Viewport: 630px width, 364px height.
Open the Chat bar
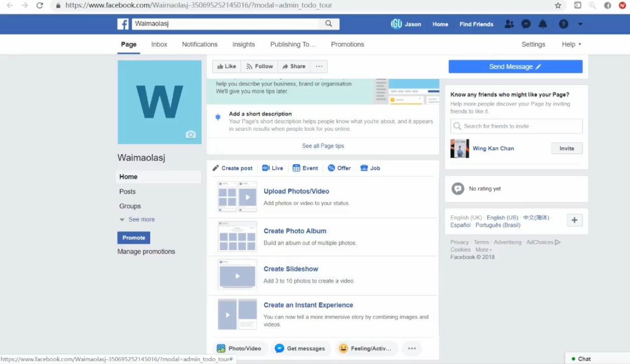point(597,358)
